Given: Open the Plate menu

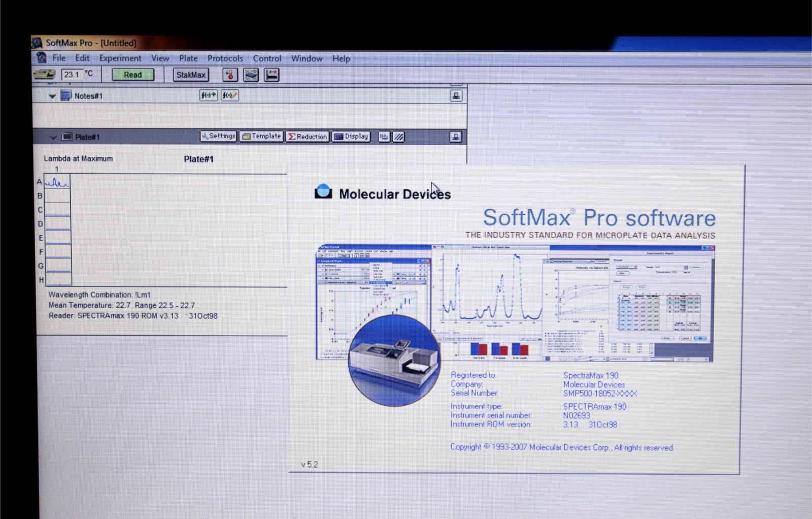Looking at the screenshot, I should [x=188, y=58].
